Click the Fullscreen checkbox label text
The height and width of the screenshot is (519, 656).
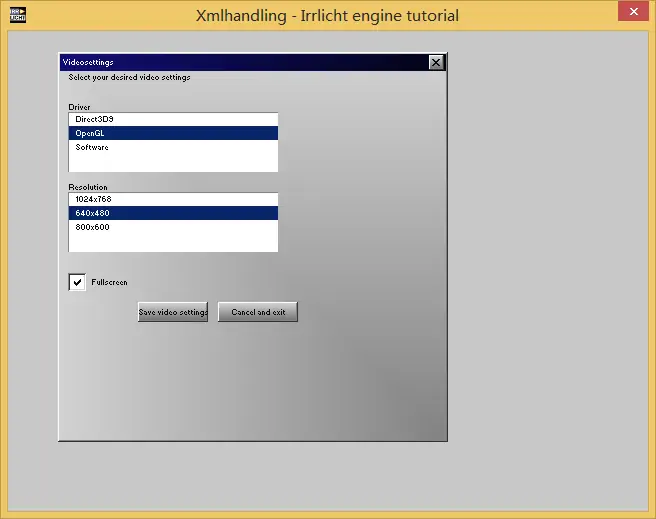click(109, 283)
